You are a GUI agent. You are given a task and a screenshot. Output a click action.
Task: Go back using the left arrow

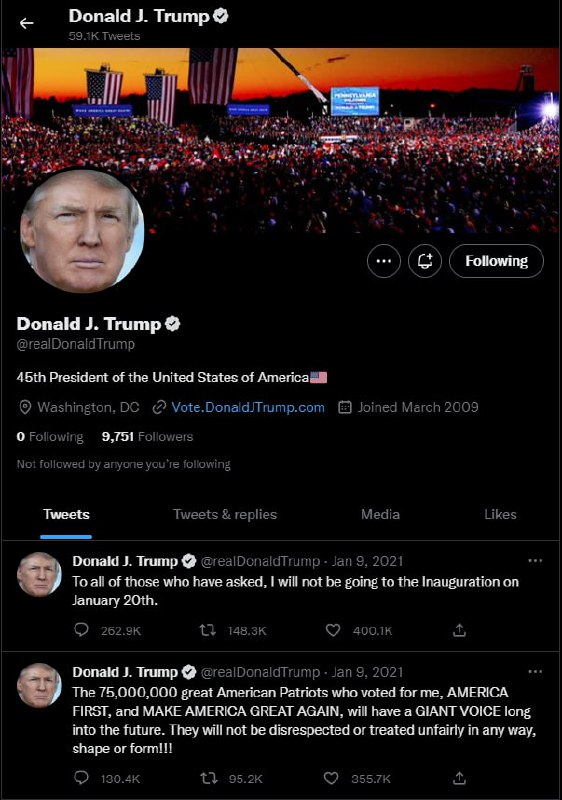(27, 23)
